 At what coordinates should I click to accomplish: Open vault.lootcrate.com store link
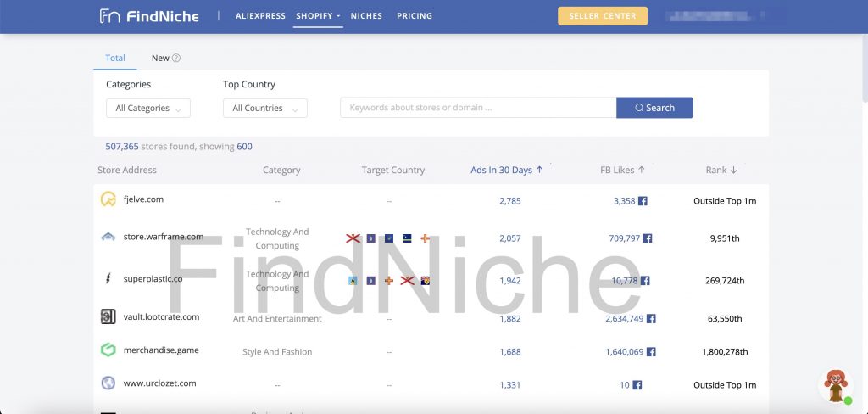161,317
